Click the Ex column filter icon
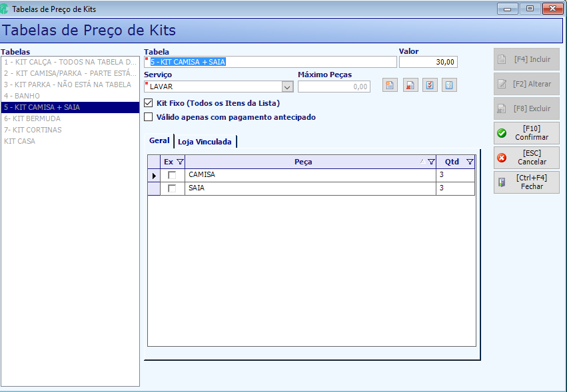The width and height of the screenshot is (567, 392). click(x=180, y=162)
